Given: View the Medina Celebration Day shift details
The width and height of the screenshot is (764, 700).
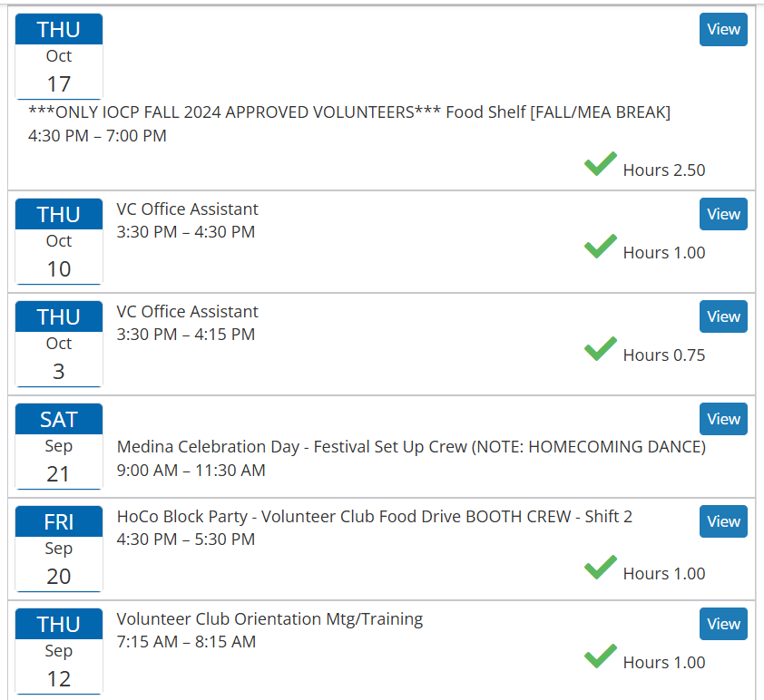Looking at the screenshot, I should click(723, 419).
